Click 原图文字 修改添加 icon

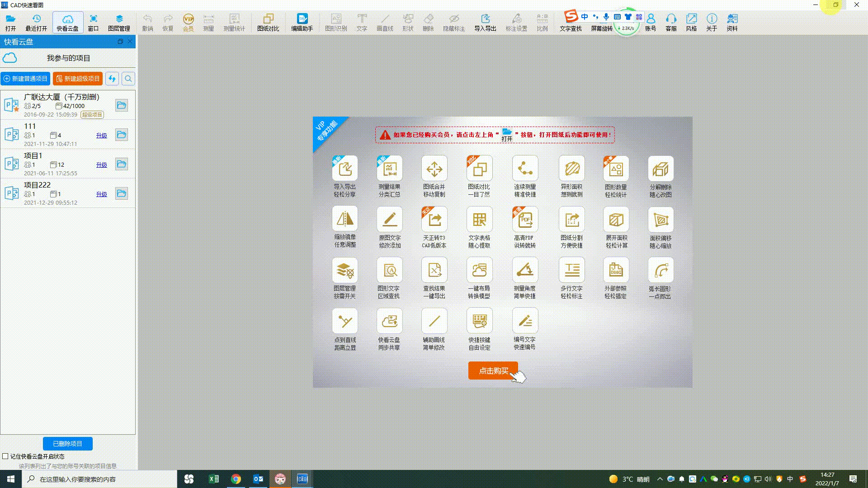coord(390,220)
